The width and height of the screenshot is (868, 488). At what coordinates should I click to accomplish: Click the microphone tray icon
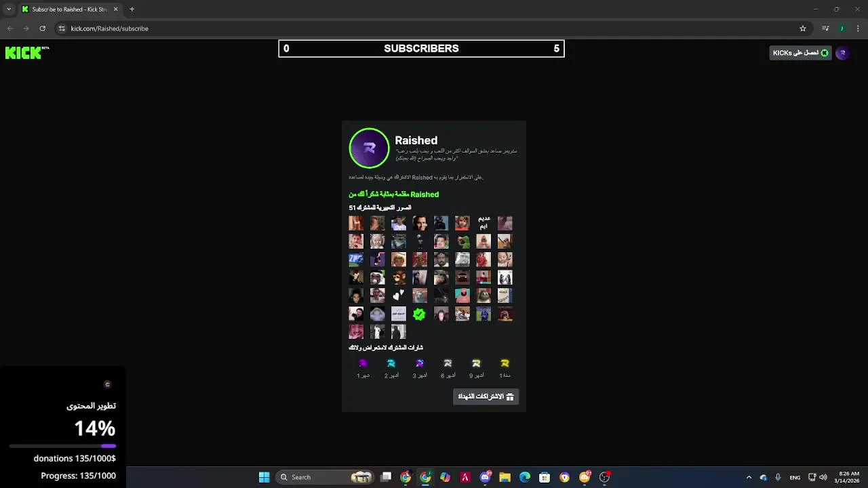(x=778, y=477)
